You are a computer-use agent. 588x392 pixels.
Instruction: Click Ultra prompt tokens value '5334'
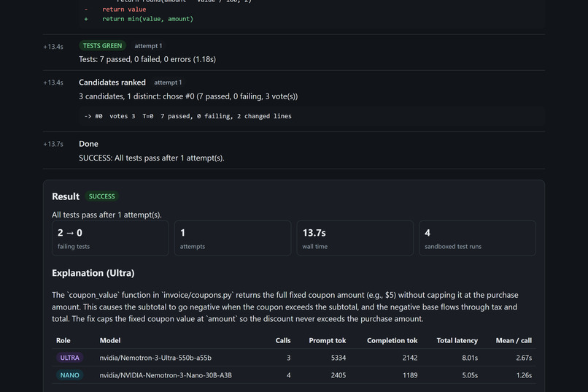[x=339, y=358]
